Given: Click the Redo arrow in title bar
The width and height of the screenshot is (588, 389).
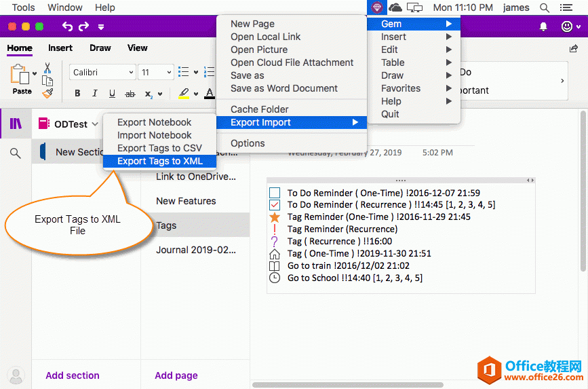Looking at the screenshot, I should [x=83, y=26].
